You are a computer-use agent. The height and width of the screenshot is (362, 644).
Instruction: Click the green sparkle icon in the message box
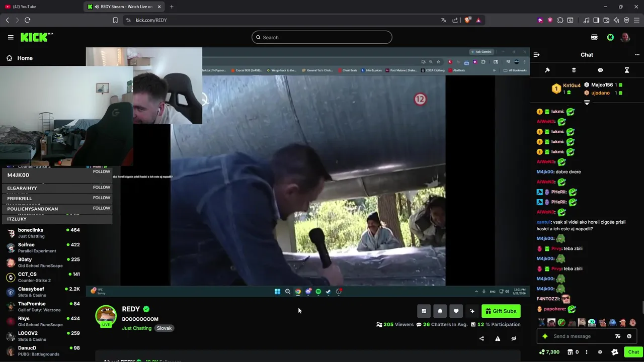[545, 336]
